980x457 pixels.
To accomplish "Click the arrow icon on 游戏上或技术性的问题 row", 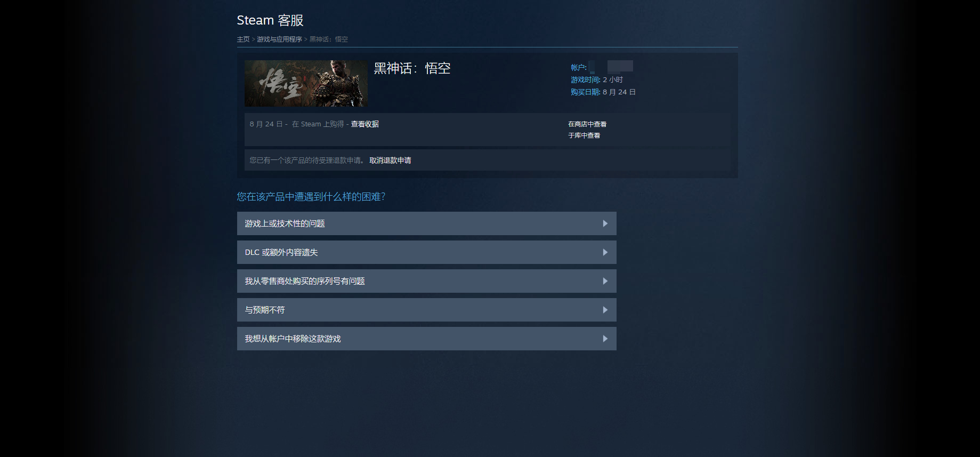I will (605, 223).
